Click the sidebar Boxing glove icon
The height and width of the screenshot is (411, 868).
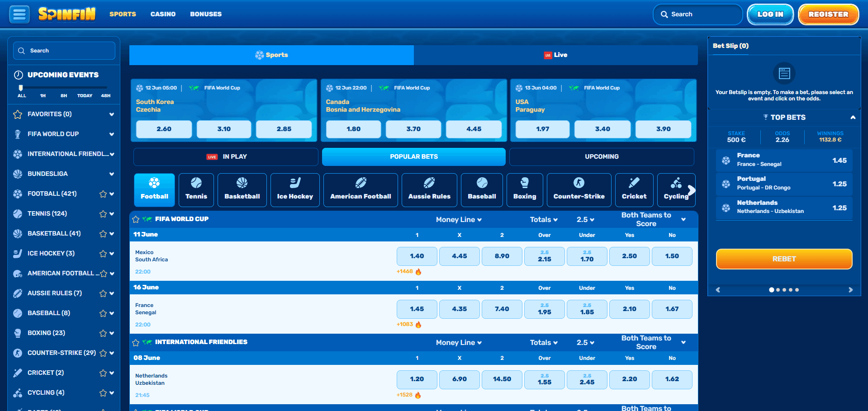click(18, 333)
